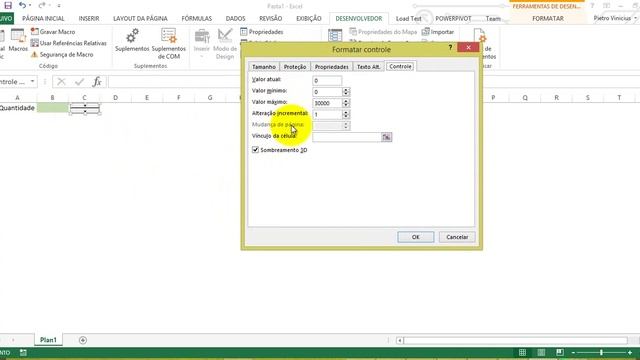Switch to Proteção tab in dialog
Viewport: 640px width, 360px height.
pos(295,67)
